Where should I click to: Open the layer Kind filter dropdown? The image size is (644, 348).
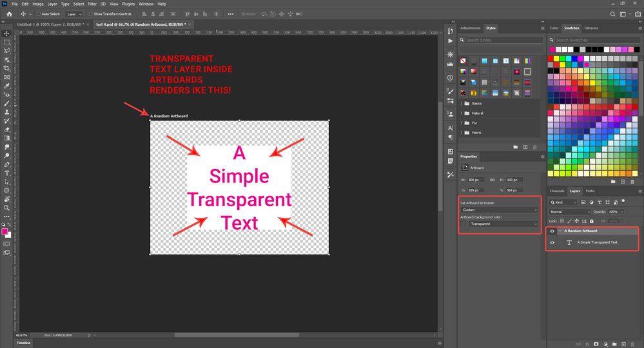pos(563,202)
